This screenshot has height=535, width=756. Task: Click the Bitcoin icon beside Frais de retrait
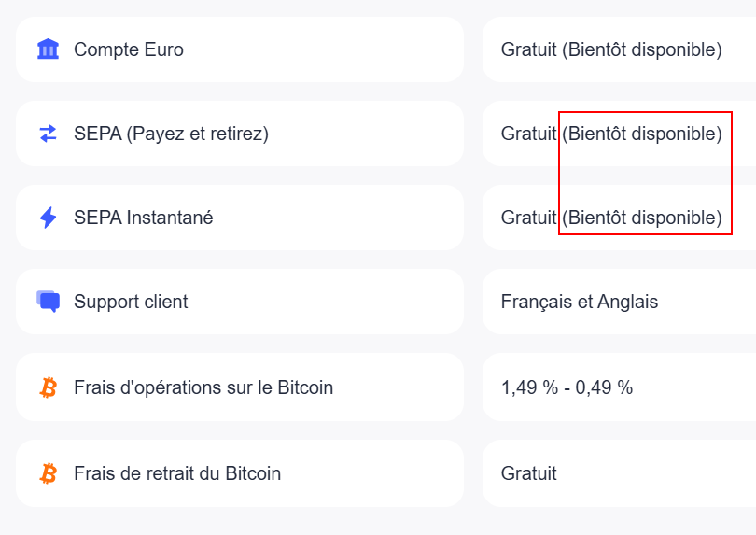(x=48, y=473)
